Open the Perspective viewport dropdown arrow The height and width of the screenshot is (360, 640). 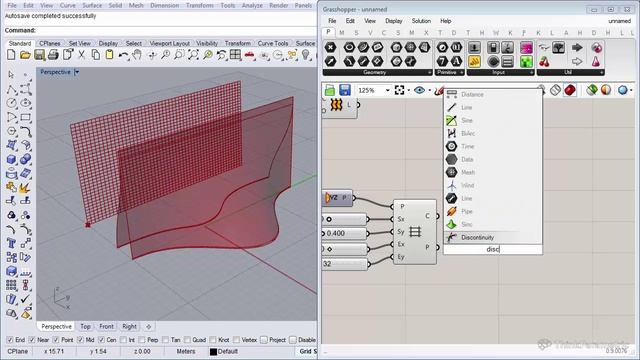[x=77, y=72]
